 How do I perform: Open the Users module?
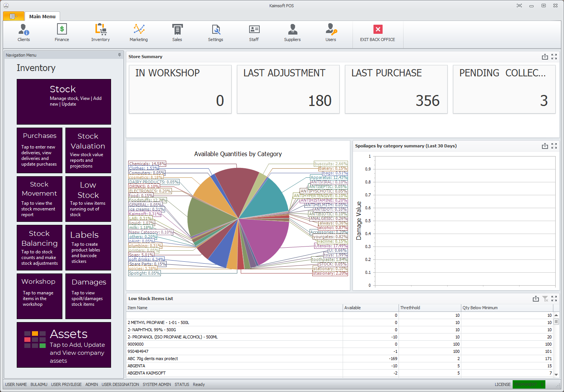pos(331,33)
